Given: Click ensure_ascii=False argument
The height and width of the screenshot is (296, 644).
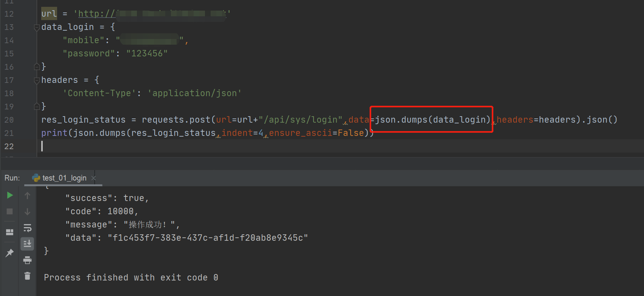Looking at the screenshot, I should pos(317,133).
